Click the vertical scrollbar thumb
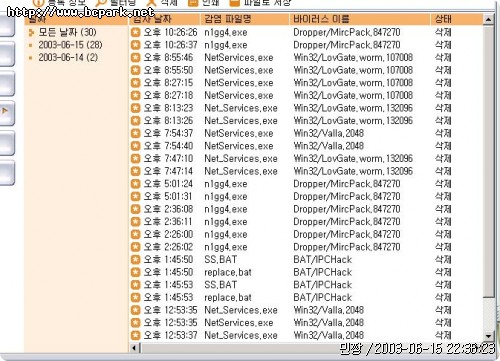This screenshot has width=500, height=361. pos(488,161)
